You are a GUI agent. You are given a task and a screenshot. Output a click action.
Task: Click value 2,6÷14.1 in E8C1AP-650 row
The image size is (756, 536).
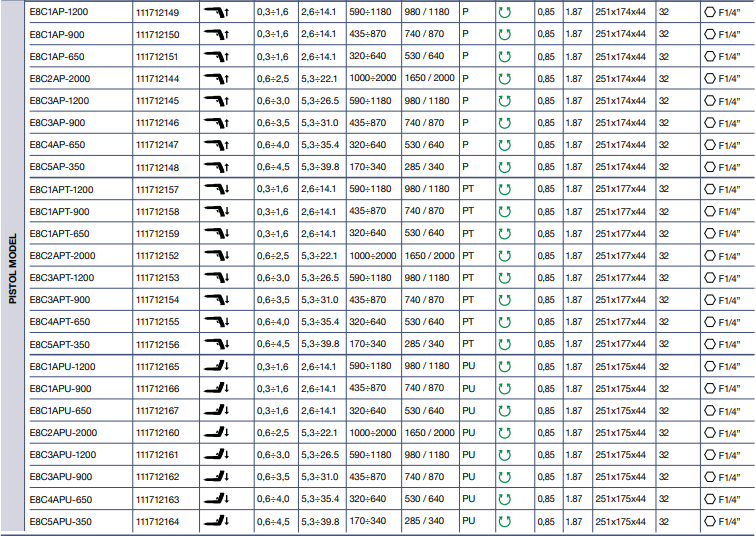(x=319, y=56)
